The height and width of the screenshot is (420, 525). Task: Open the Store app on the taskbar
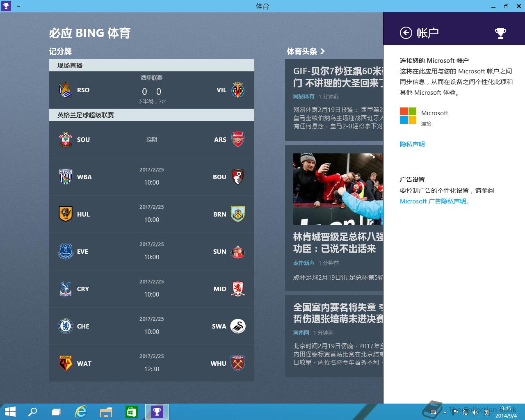[x=131, y=412]
